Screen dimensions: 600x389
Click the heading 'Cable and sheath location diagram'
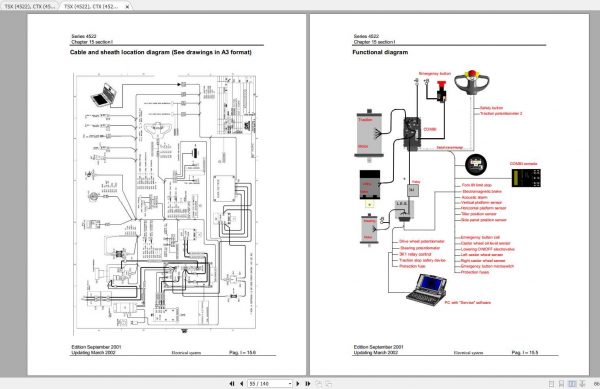120,52
